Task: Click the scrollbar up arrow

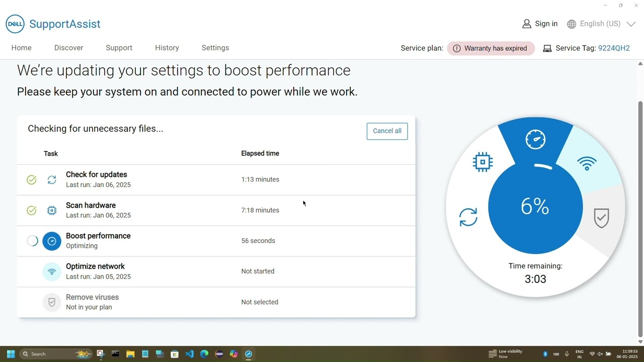Action: pos(640,64)
